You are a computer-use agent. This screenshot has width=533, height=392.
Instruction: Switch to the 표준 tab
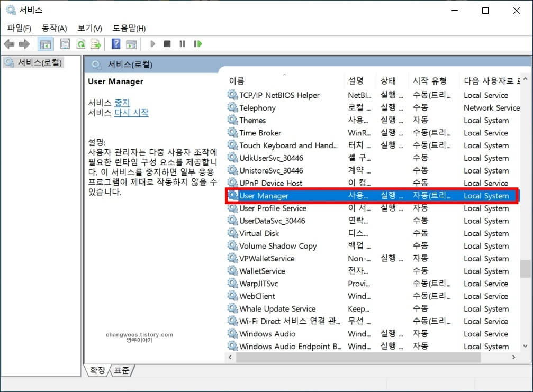coord(121,370)
